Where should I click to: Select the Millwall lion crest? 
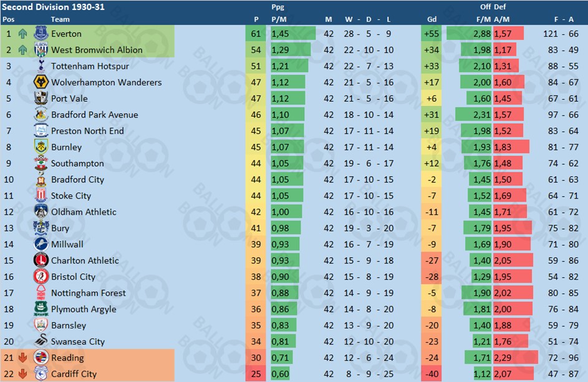pyautogui.click(x=41, y=244)
